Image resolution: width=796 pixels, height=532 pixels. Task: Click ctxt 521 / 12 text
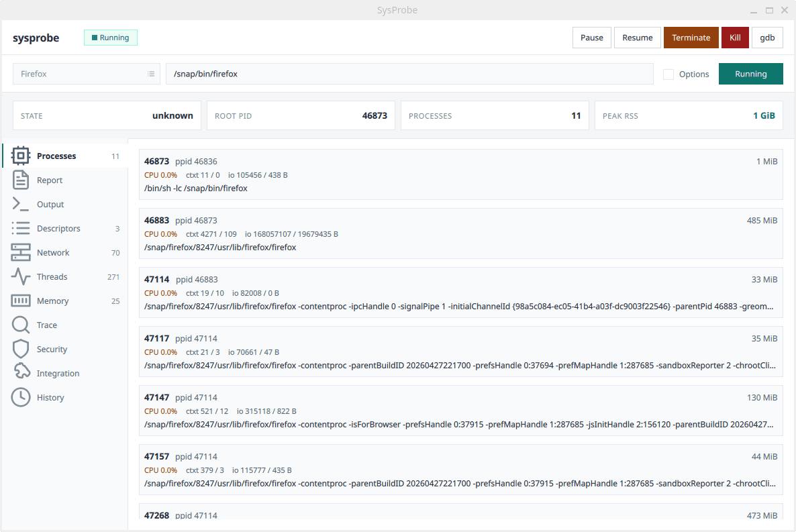point(207,411)
